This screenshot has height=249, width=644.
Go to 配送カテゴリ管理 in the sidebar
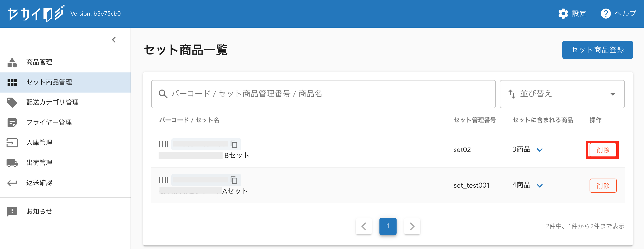52,102
